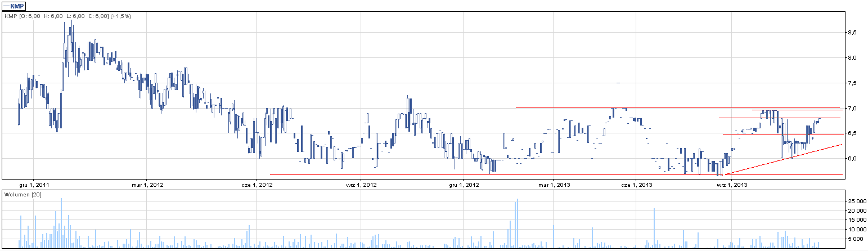Click the 8,5 price axis label

tap(852, 33)
